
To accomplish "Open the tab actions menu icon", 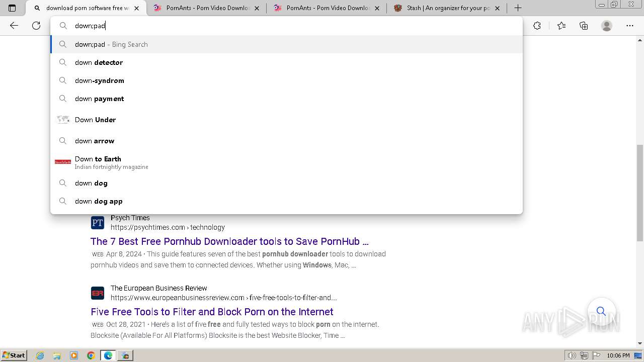I will click(12, 8).
